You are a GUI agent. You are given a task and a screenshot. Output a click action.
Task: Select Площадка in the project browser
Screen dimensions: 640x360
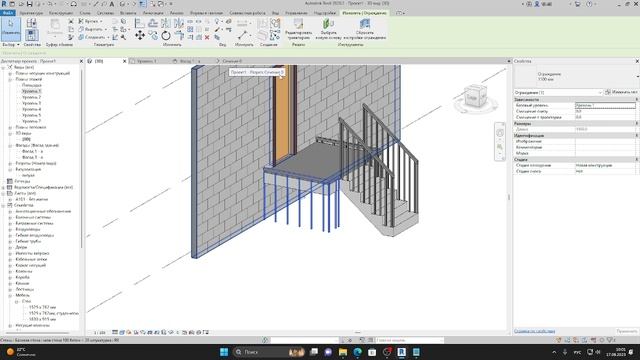point(31,85)
